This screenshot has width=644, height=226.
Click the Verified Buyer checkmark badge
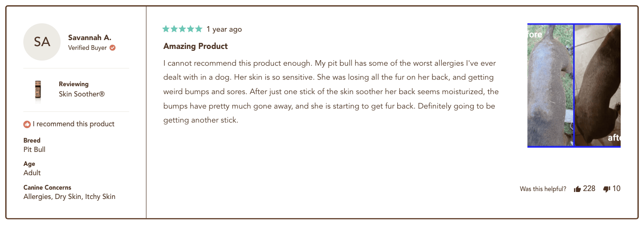tap(112, 48)
